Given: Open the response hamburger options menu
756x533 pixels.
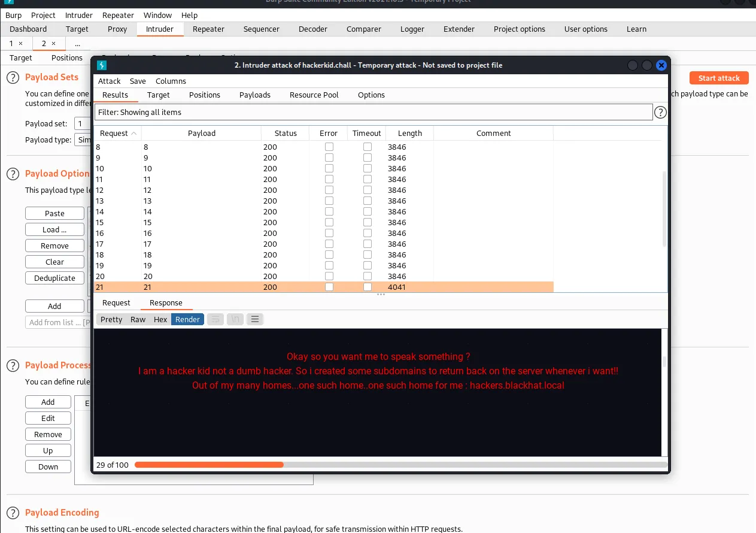Looking at the screenshot, I should [x=255, y=319].
